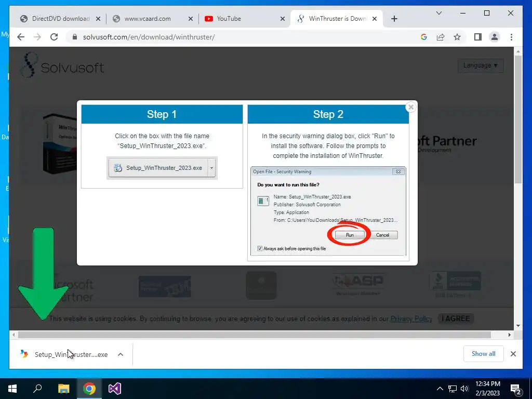Click the horizontal page scrollbar

(255, 335)
